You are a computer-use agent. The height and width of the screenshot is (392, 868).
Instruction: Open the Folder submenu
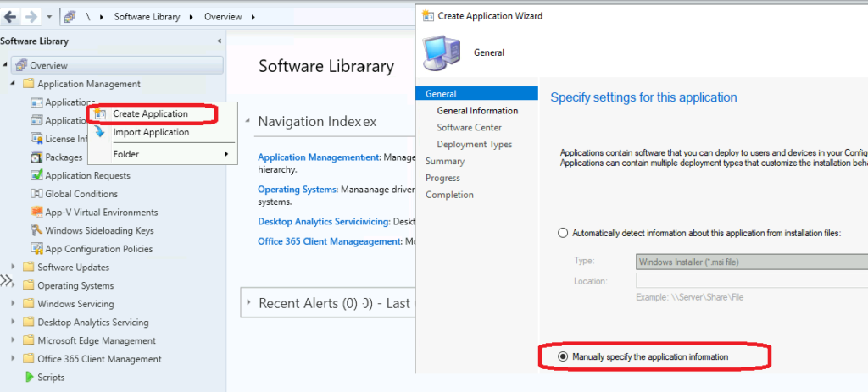[x=163, y=154]
